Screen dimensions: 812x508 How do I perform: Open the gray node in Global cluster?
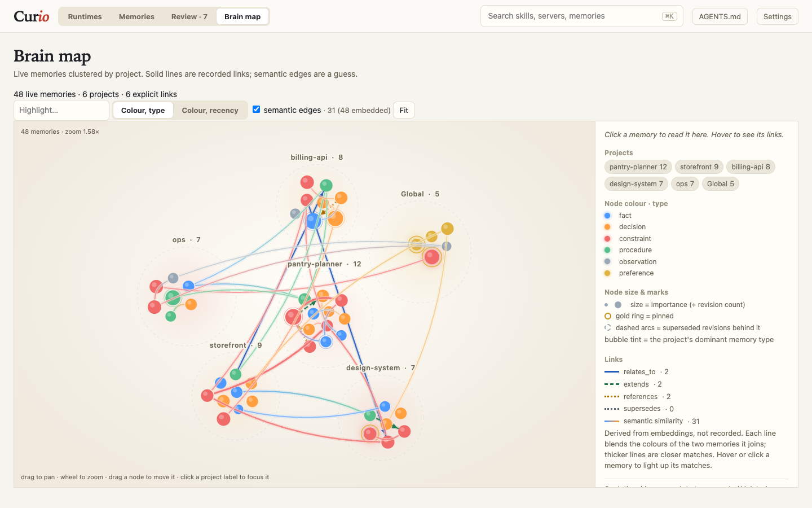click(447, 246)
